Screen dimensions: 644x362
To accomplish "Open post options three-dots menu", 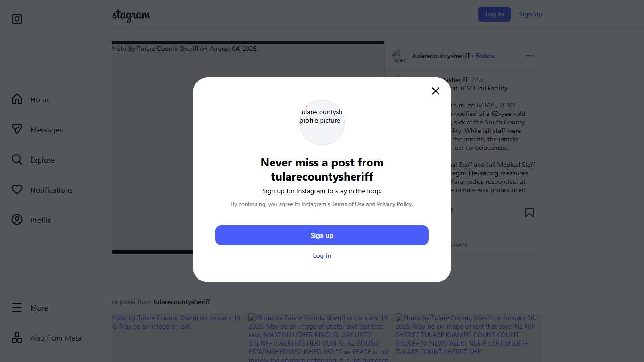I will (x=529, y=56).
